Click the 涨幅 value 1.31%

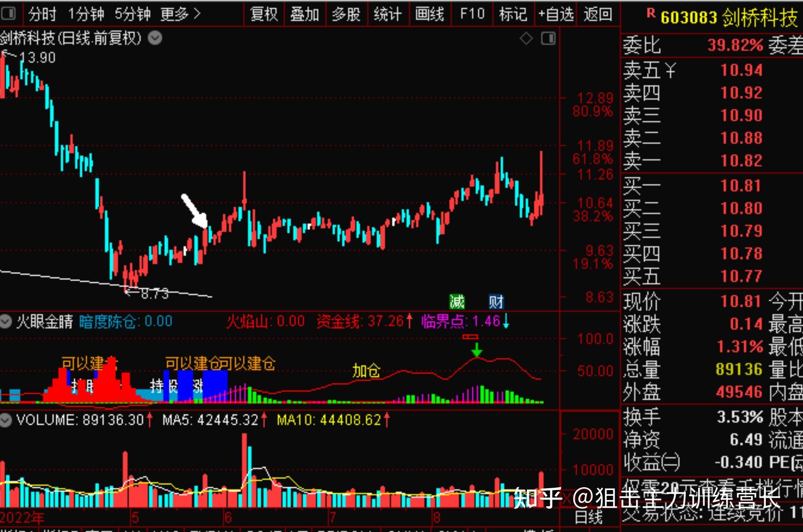[x=740, y=347]
